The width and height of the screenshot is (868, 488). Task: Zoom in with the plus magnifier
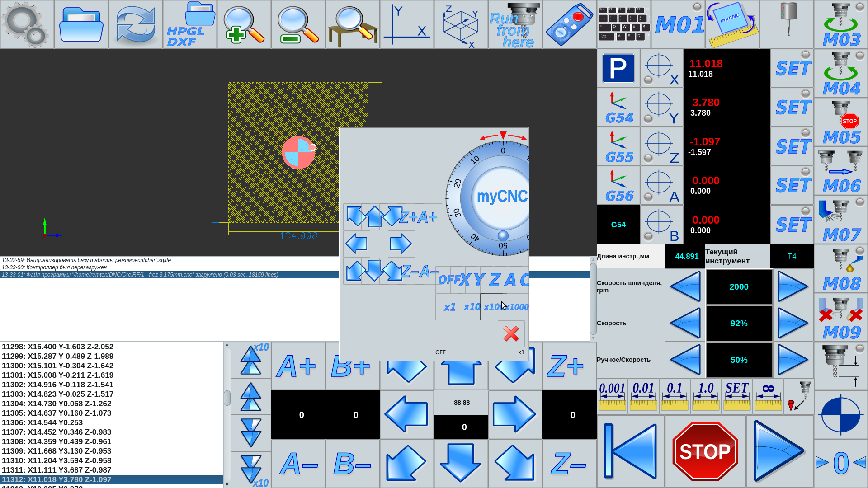tap(244, 24)
